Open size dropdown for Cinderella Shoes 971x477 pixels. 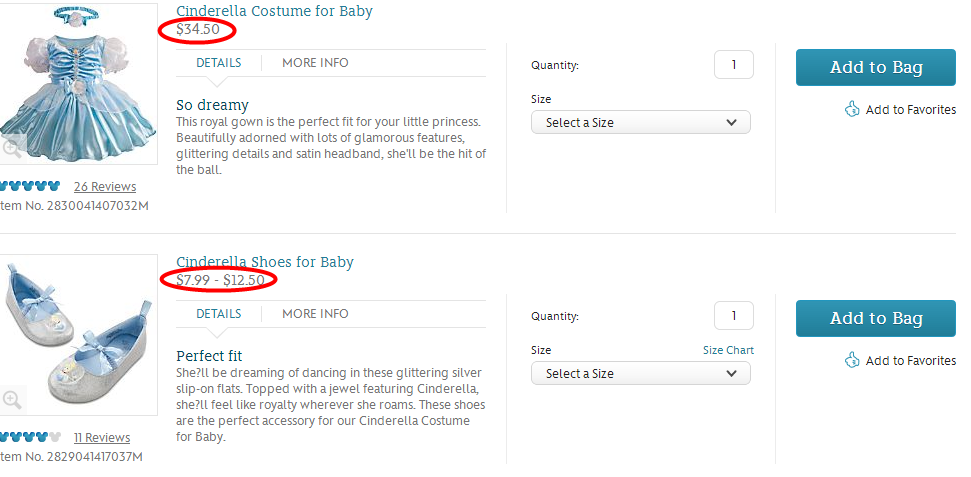(x=640, y=373)
